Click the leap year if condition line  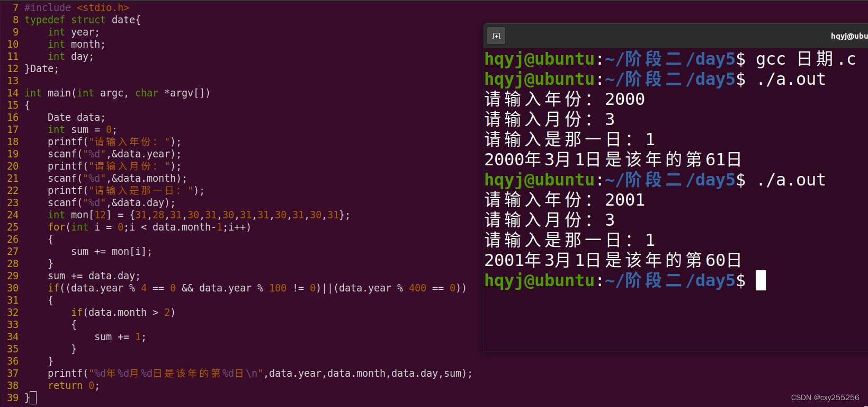257,288
